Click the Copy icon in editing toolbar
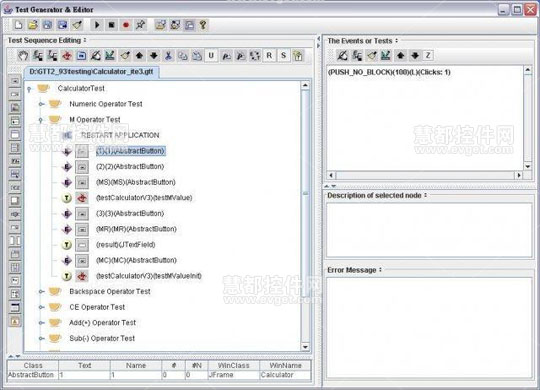The image size is (540, 390). coord(183,55)
